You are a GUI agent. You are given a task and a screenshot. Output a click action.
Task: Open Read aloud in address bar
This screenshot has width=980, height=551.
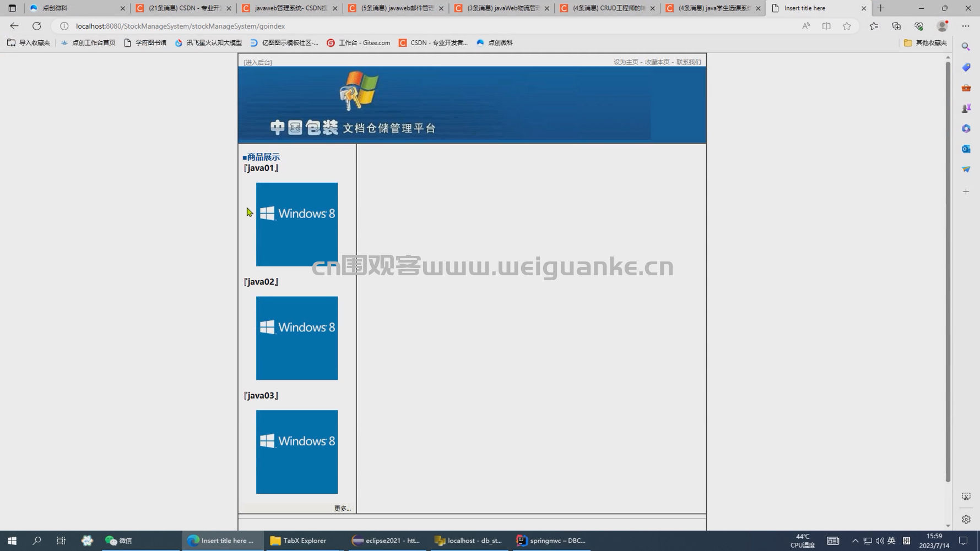pos(806,26)
